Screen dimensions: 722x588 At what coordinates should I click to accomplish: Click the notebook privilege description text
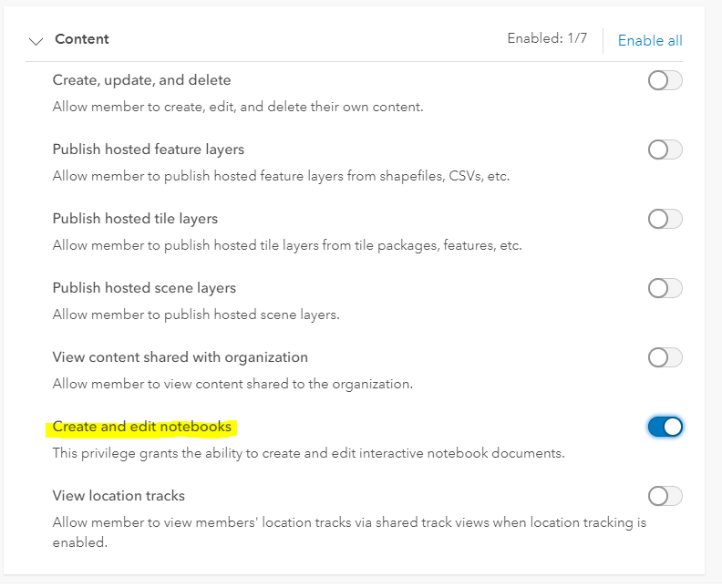pyautogui.click(x=308, y=454)
